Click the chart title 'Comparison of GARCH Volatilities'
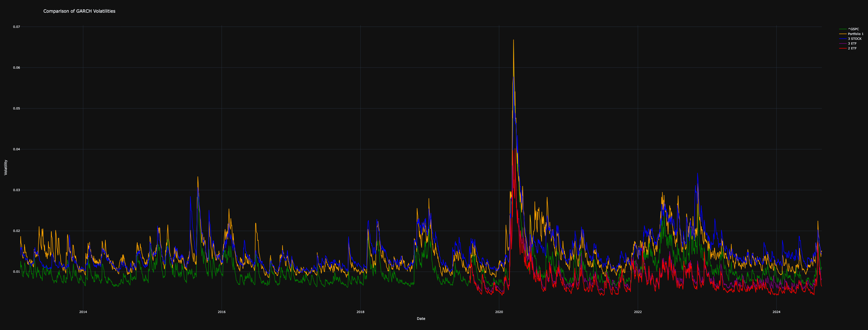The image size is (868, 330). click(x=79, y=11)
